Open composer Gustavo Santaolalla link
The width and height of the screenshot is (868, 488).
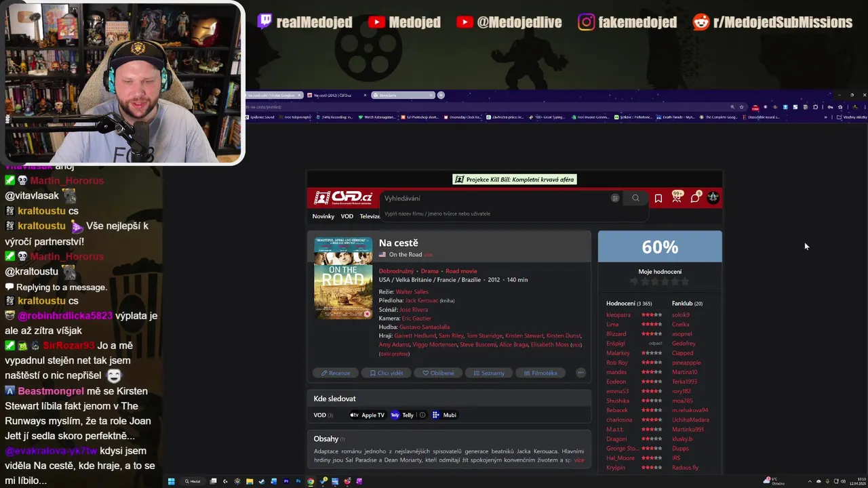tap(425, 327)
